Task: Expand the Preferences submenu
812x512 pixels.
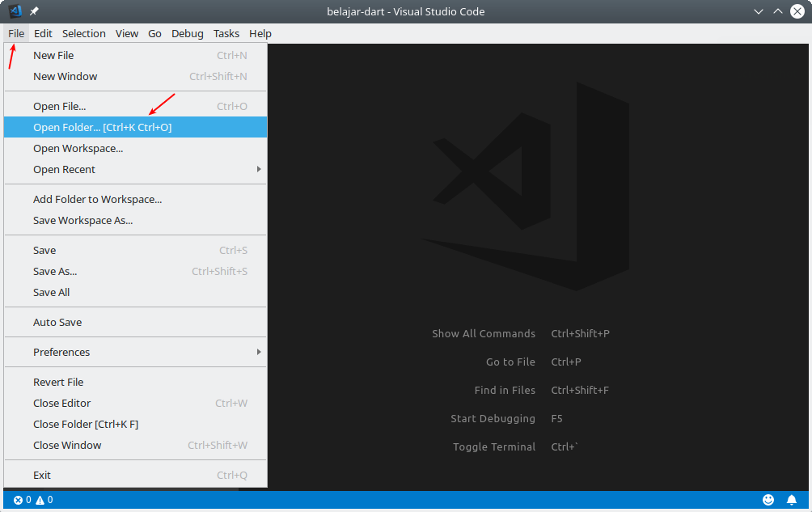Action: 135,352
